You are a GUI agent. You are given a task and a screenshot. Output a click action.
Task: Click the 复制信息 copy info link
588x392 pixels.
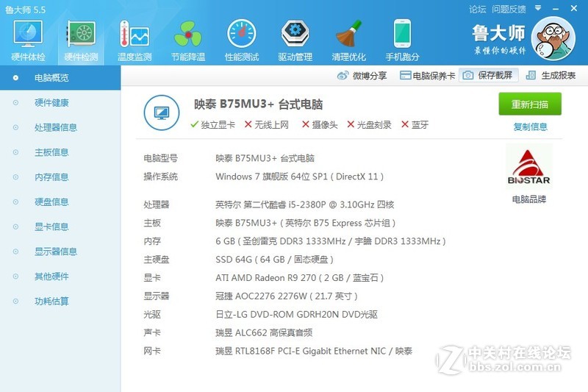tap(530, 126)
